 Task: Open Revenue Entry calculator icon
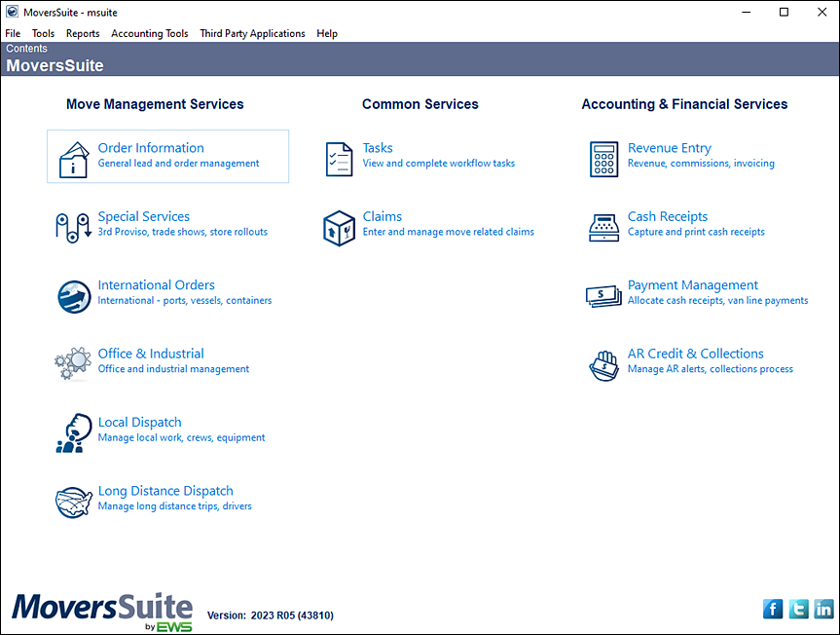click(x=603, y=158)
